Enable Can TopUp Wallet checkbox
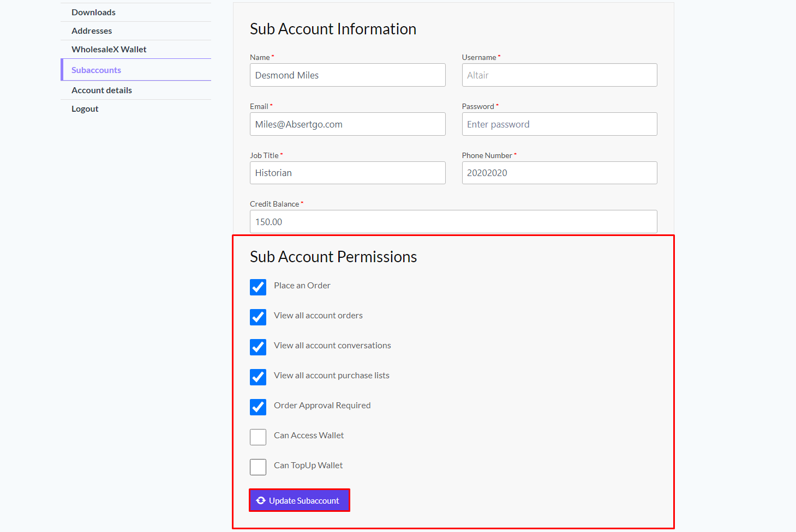 point(258,467)
